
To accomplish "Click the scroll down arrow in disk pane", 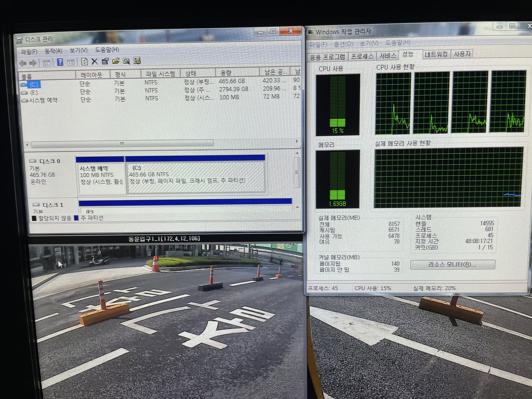I will pyautogui.click(x=297, y=207).
